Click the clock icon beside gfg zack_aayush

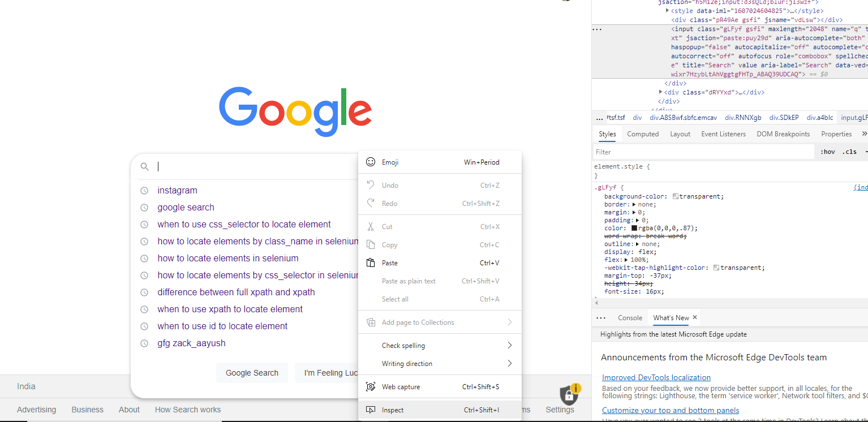144,343
